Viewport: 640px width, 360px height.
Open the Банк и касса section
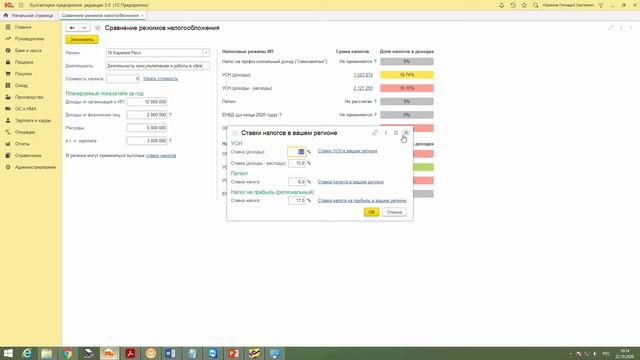(28, 50)
